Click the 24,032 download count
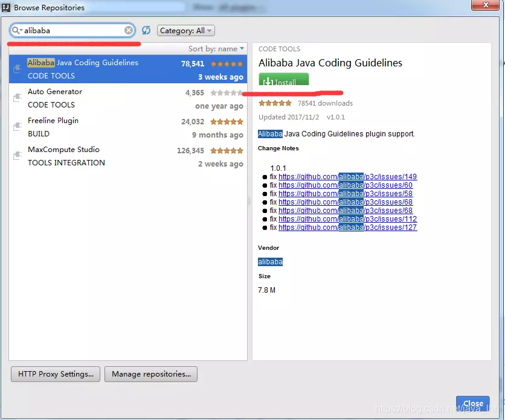The image size is (505, 420). (x=193, y=122)
